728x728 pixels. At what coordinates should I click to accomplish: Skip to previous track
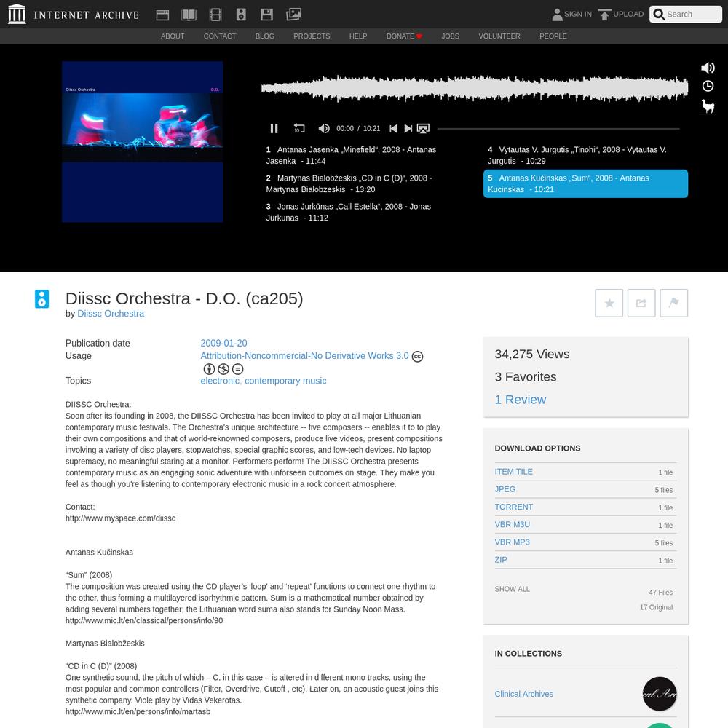[393, 129]
